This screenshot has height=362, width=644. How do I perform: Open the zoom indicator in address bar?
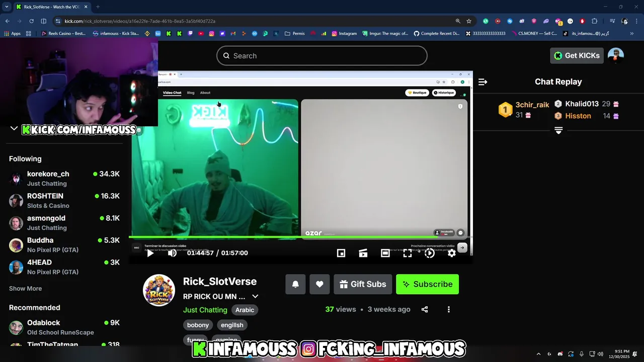(x=458, y=21)
